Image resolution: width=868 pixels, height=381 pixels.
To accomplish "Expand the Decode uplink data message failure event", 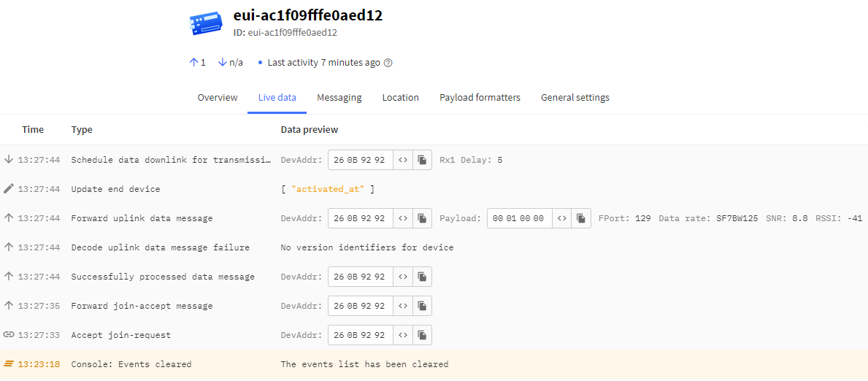I will click(160, 247).
